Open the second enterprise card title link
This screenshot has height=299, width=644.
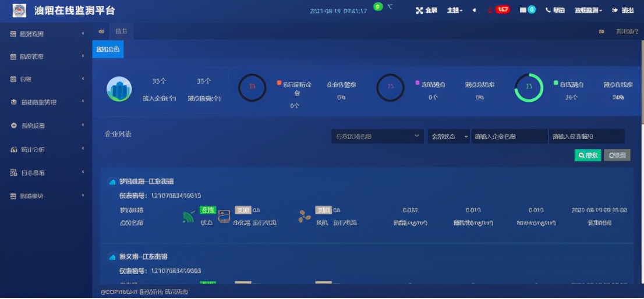(143, 257)
